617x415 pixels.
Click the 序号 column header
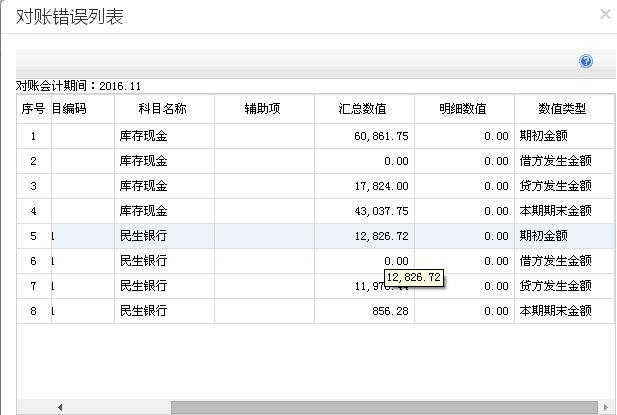[x=33, y=109]
